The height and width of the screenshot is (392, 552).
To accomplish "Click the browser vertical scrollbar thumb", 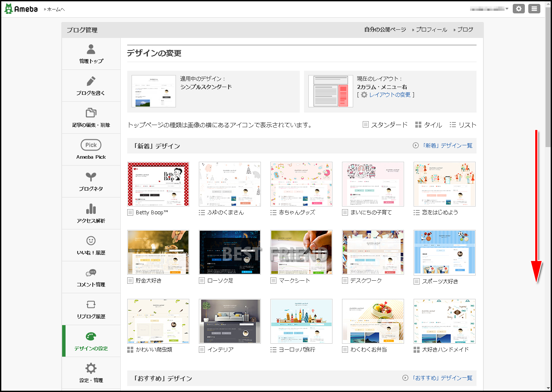I will click(x=548, y=78).
